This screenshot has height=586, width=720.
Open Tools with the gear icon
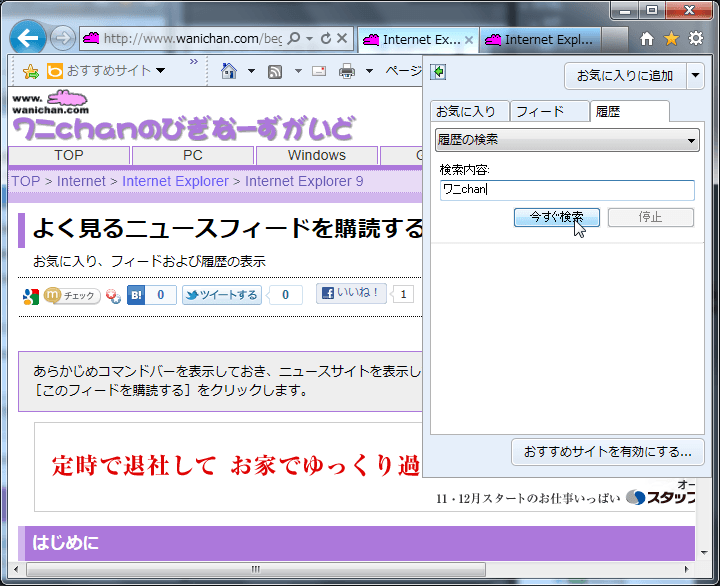click(x=696, y=39)
